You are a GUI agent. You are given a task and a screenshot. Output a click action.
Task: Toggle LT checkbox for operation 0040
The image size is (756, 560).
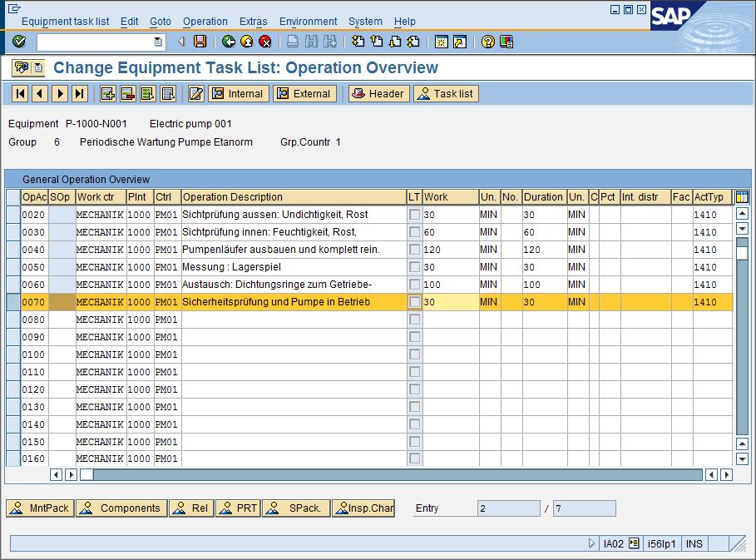[x=414, y=250]
